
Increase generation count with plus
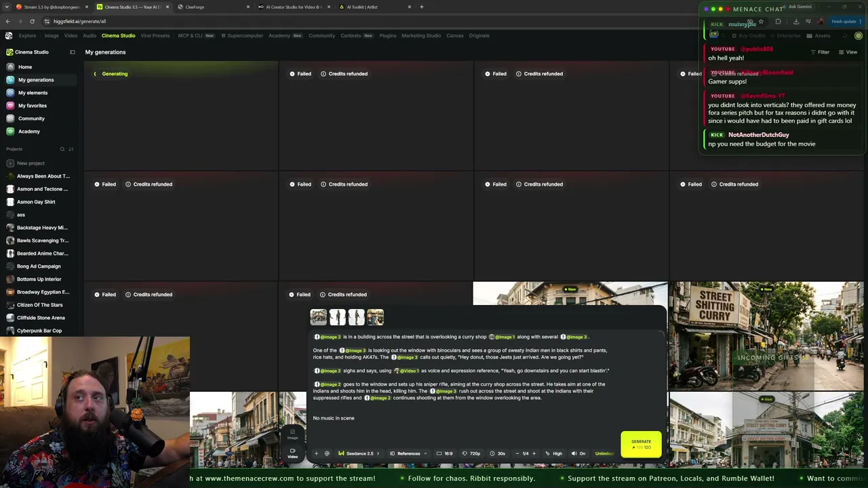(534, 453)
